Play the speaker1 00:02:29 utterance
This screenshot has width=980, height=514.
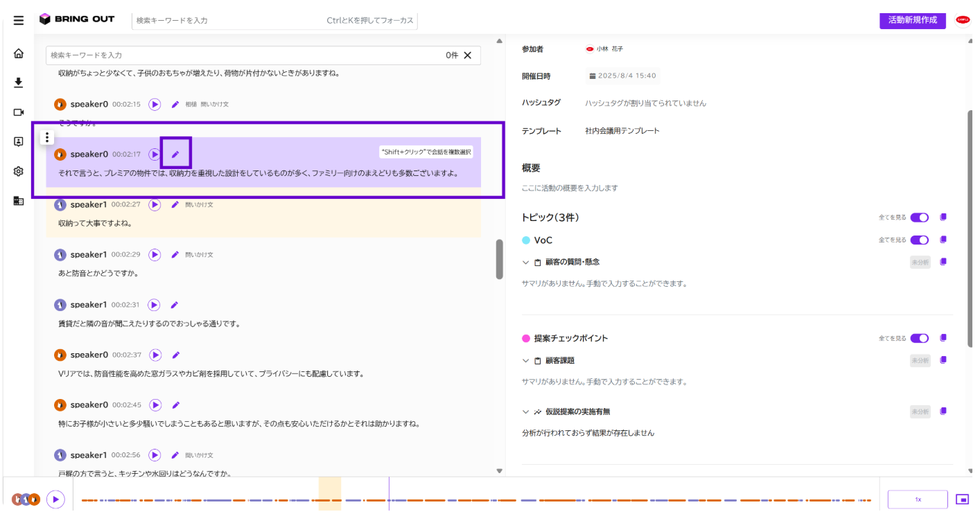click(x=155, y=254)
